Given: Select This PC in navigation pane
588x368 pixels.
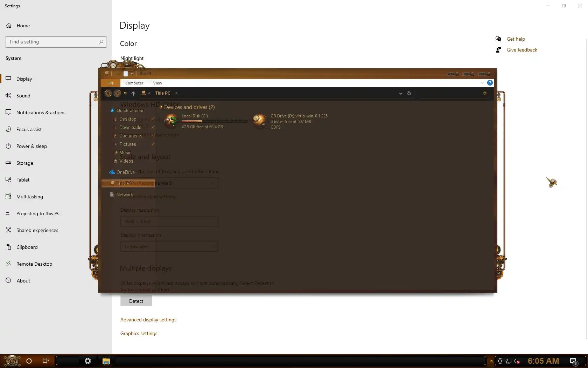Looking at the screenshot, I should [x=128, y=183].
